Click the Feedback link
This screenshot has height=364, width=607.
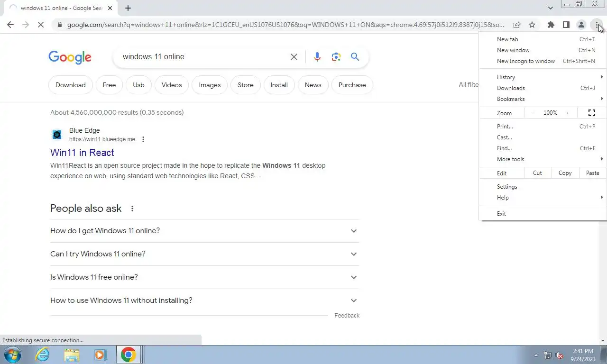(x=347, y=316)
